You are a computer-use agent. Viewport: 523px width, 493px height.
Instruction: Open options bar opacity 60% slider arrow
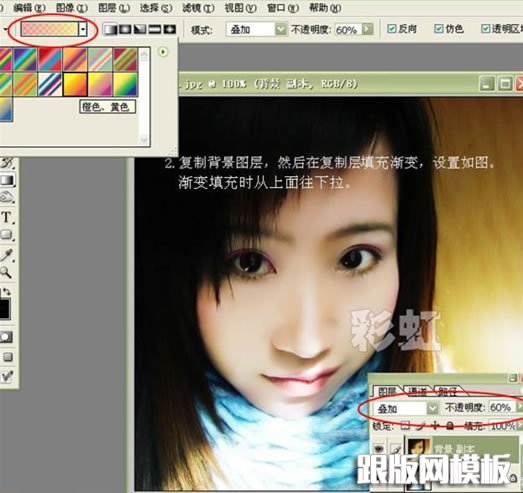367,29
